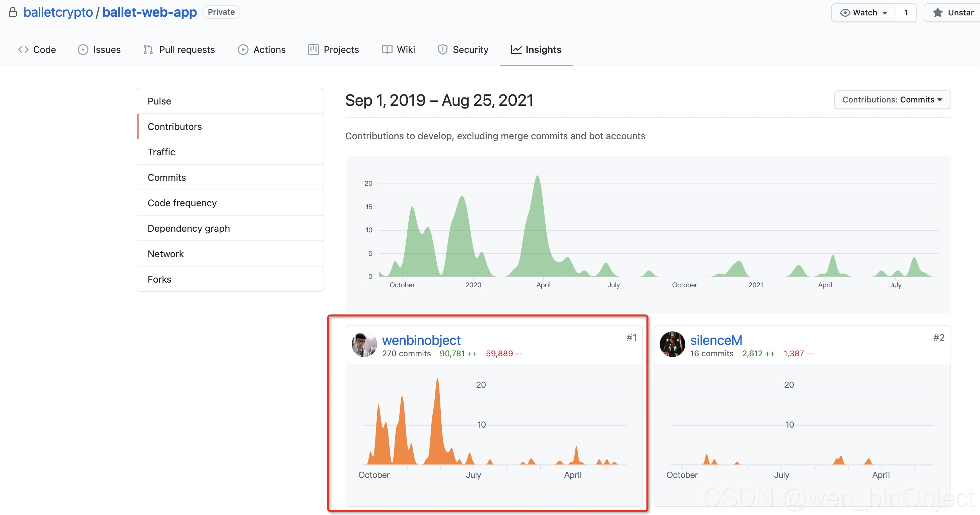Image resolution: width=980 pixels, height=515 pixels.
Task: Click the Unstar button
Action: pyautogui.click(x=953, y=12)
